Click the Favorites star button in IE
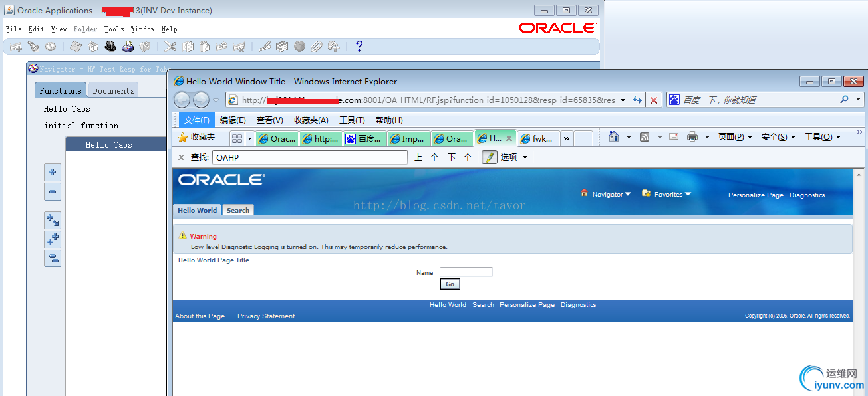868x396 pixels. pos(196,137)
